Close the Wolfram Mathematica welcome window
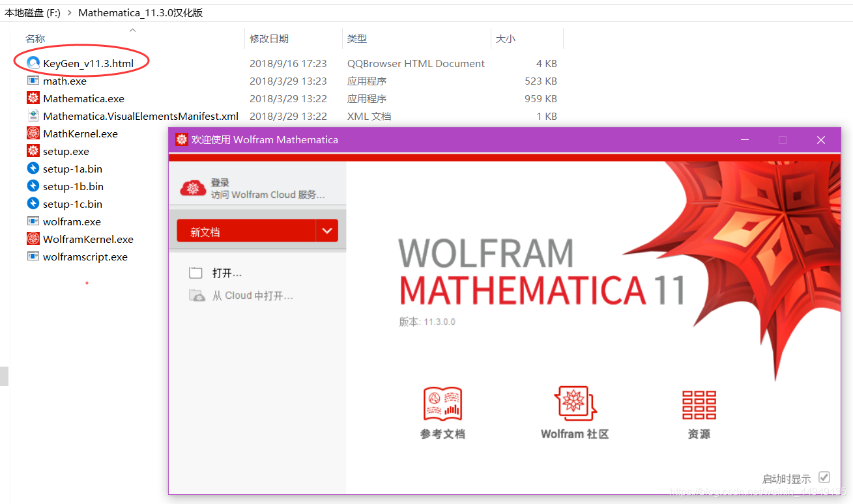This screenshot has height=504, width=853. click(x=821, y=140)
